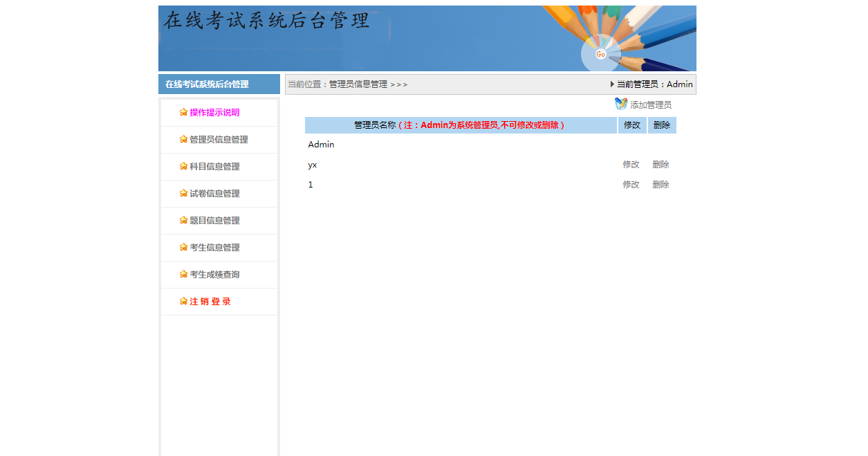868x456 pixels.
Task: Select the yx administrator name
Action: 313,165
